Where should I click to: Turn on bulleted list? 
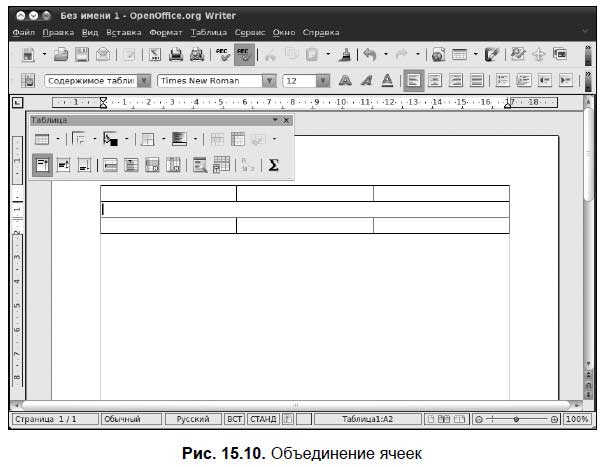[524, 81]
